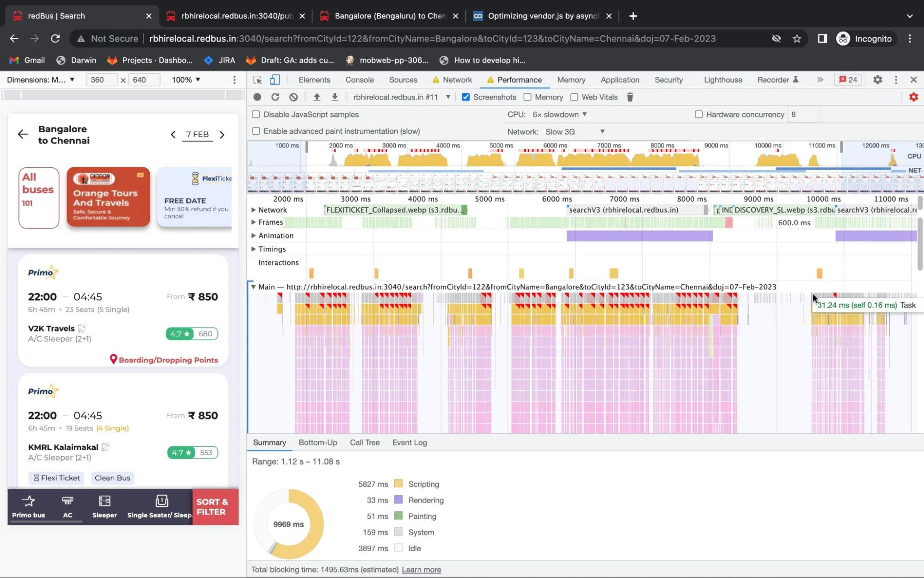Click the Record performance button

[x=257, y=97]
